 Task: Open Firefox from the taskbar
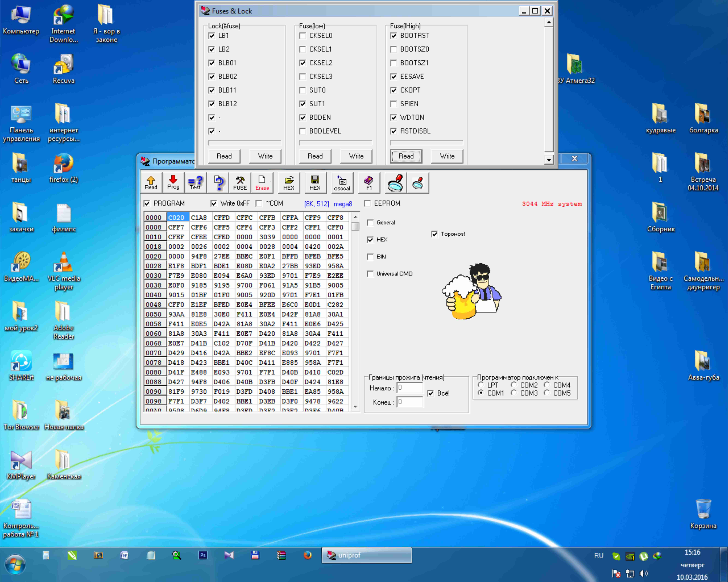click(x=307, y=555)
